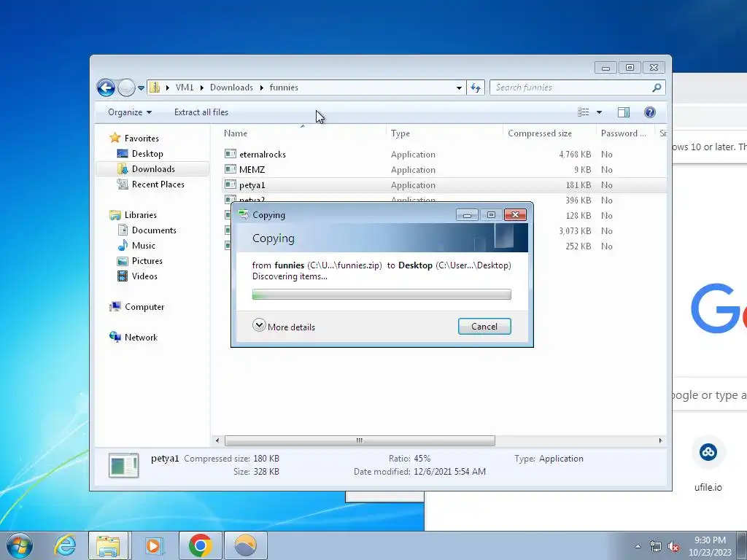
Task: Refresh the funnies folder view
Action: click(476, 87)
